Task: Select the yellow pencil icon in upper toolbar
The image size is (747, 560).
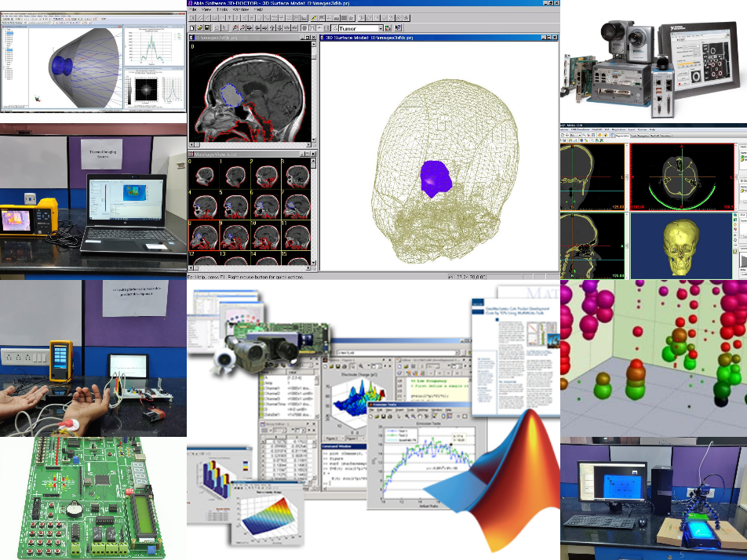Action: [x=313, y=16]
